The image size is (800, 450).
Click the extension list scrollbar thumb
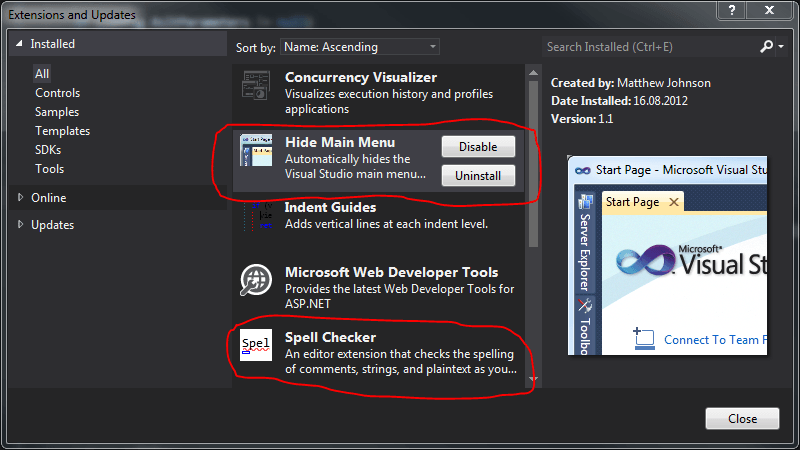click(534, 164)
